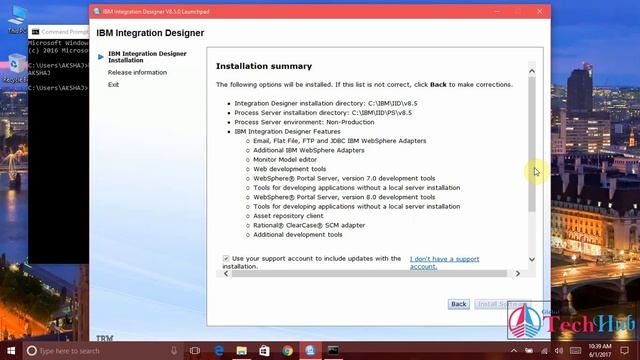Open the volume control in the system tray
The height and width of the screenshot is (360, 640).
[x=559, y=351]
